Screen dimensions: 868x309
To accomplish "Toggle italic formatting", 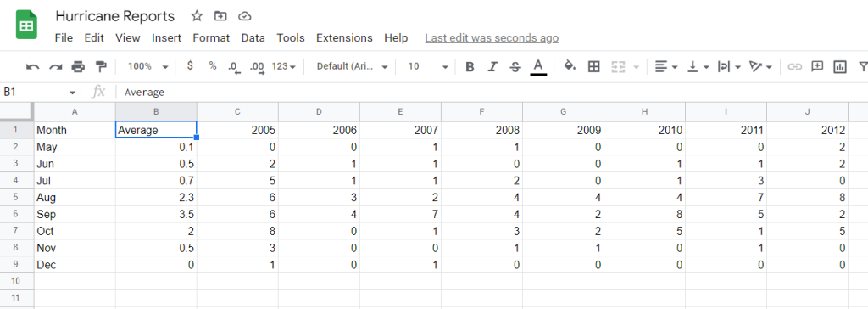I will click(x=492, y=66).
